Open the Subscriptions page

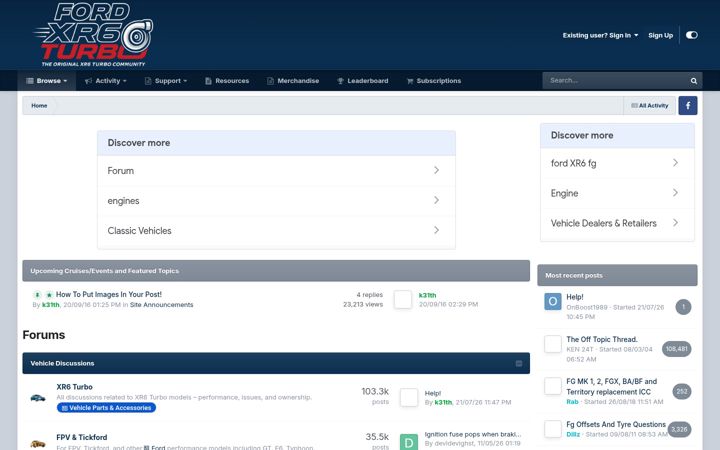(434, 81)
